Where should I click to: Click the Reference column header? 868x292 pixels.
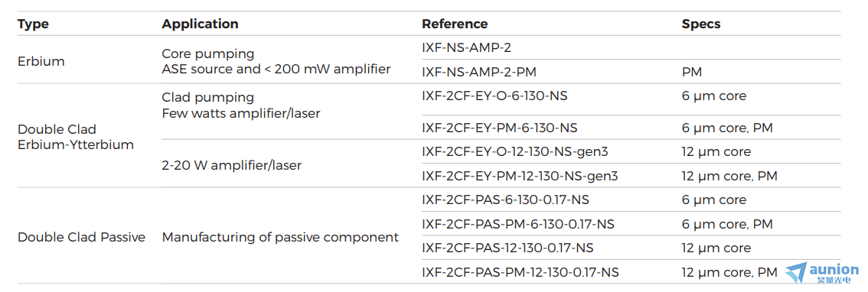455,24
